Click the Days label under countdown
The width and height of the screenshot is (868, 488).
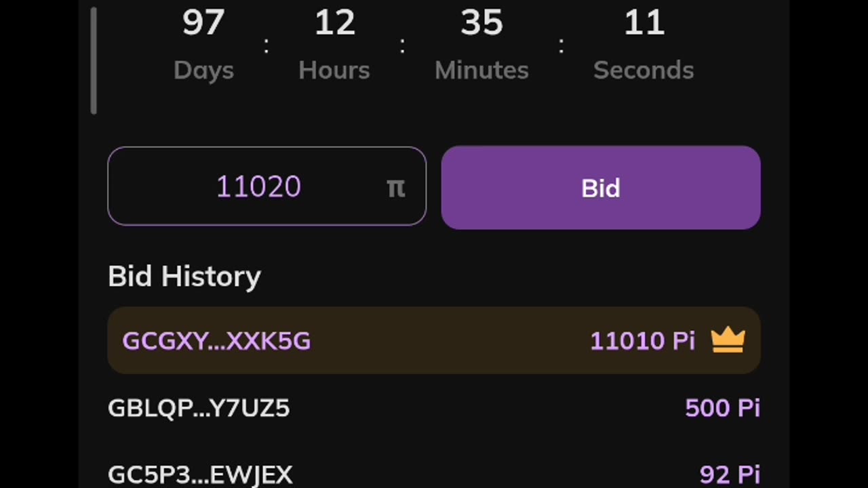coord(203,70)
